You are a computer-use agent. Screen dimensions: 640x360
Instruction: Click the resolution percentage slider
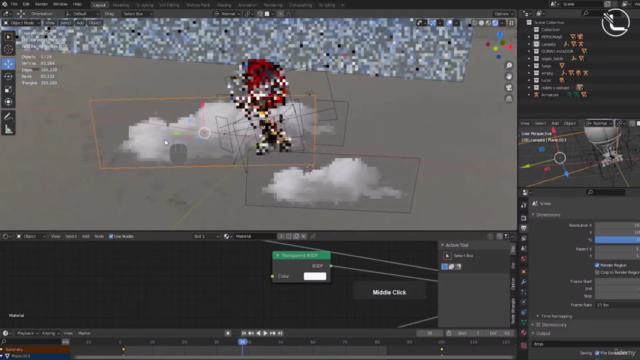coord(617,240)
